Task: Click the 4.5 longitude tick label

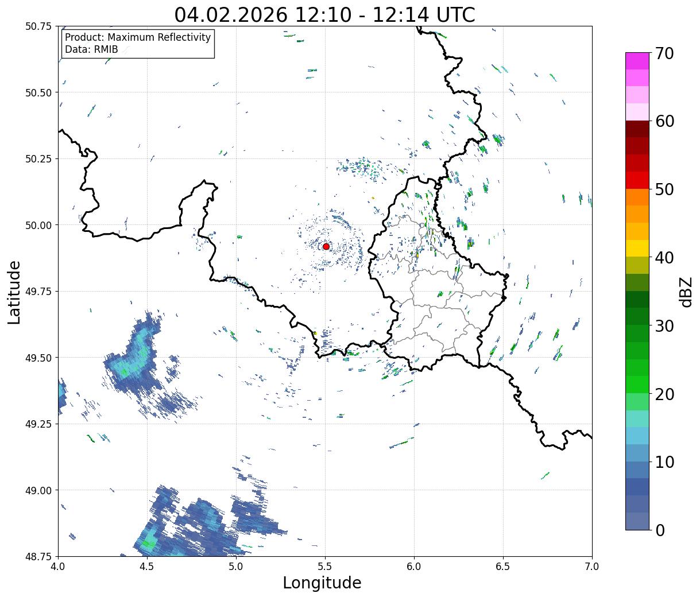Action: [x=147, y=567]
